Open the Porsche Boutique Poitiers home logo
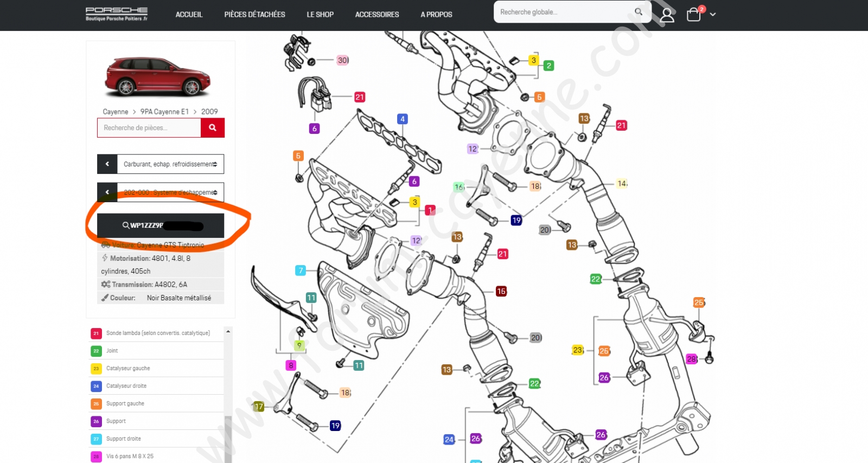 pos(117,14)
